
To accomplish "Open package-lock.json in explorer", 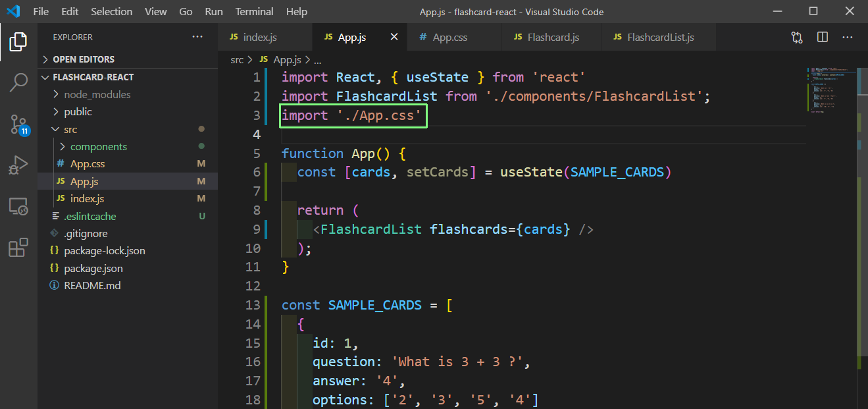I will (105, 251).
